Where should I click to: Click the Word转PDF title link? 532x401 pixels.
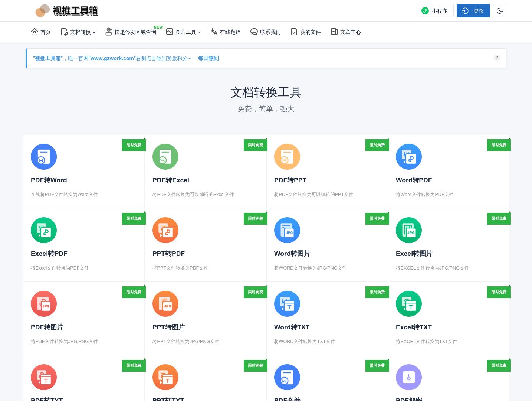click(414, 180)
